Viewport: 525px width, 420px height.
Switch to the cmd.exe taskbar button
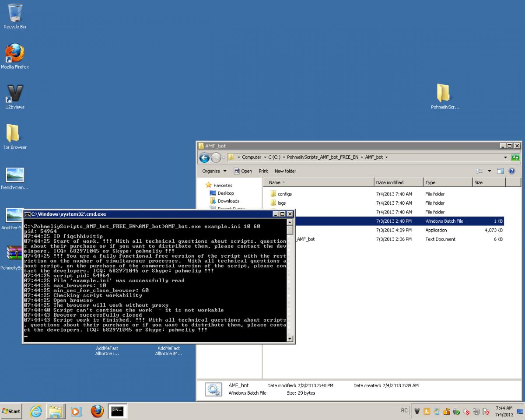(117, 411)
